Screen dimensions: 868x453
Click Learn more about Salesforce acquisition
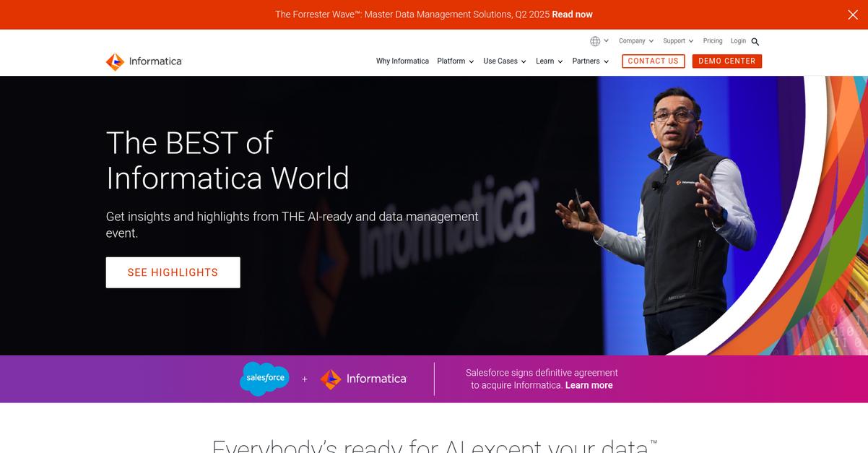[x=589, y=385]
